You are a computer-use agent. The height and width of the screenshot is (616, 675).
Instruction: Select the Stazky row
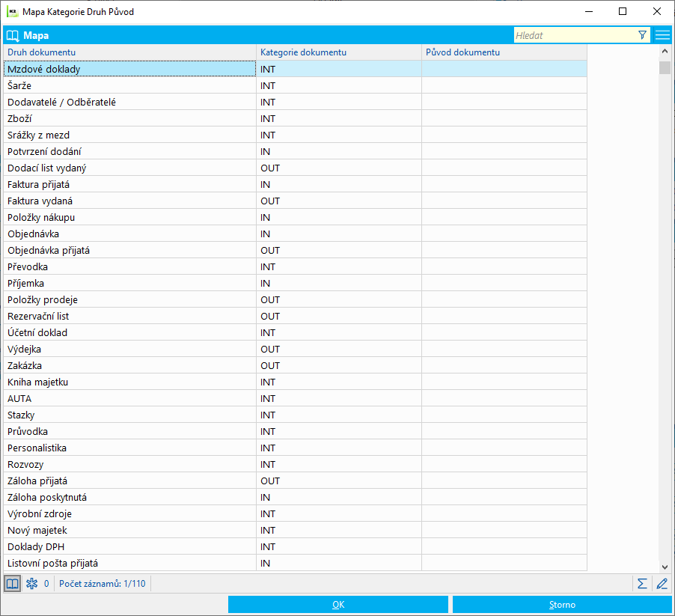[296, 415]
